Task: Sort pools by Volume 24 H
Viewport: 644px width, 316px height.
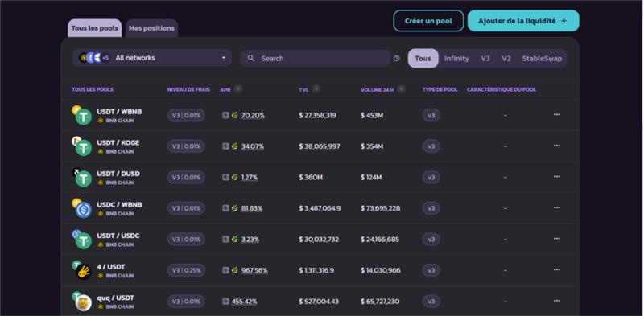Action: (x=401, y=89)
